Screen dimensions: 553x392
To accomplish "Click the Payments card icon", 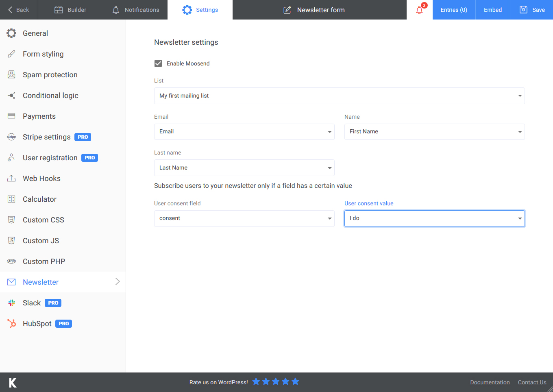I will tap(11, 116).
